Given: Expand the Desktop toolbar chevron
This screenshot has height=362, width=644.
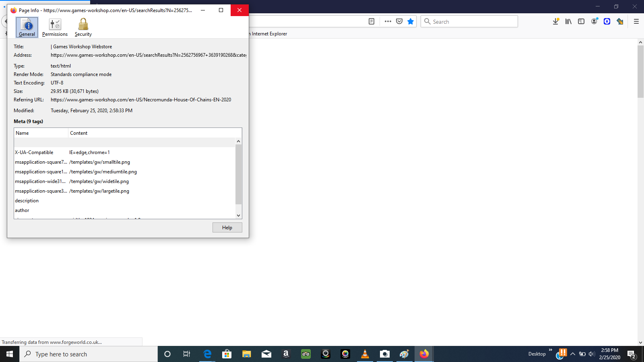Looking at the screenshot, I should point(551,350).
